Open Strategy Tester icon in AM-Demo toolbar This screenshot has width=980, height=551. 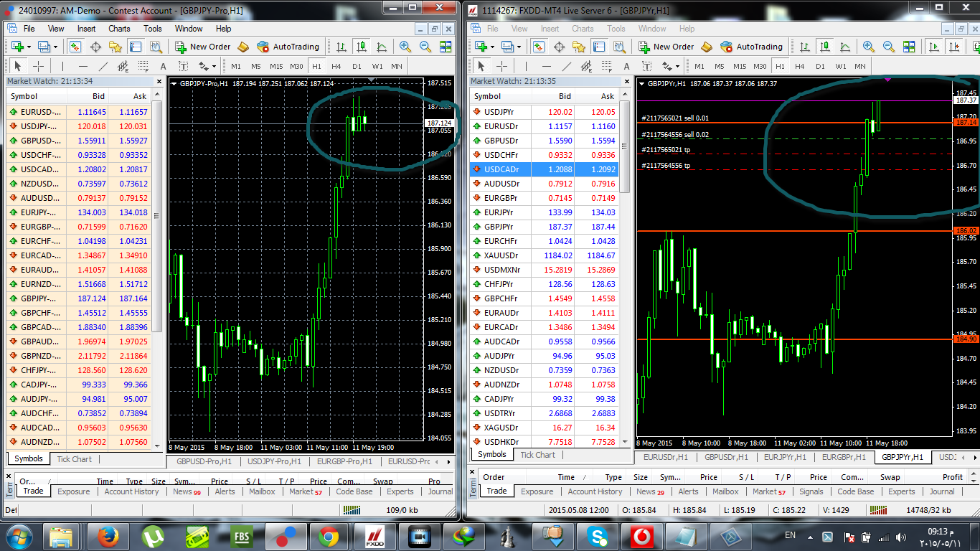click(156, 47)
